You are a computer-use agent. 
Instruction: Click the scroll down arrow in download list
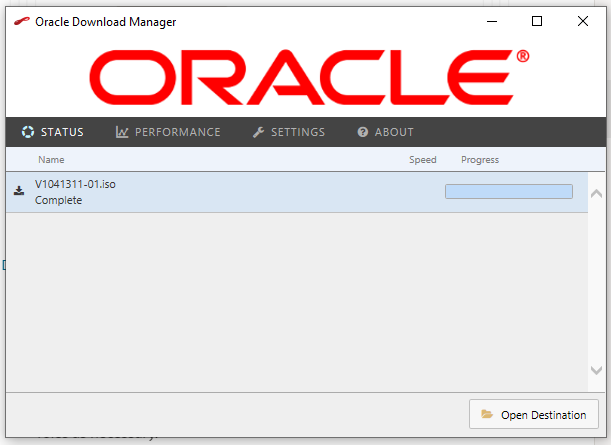point(596,370)
